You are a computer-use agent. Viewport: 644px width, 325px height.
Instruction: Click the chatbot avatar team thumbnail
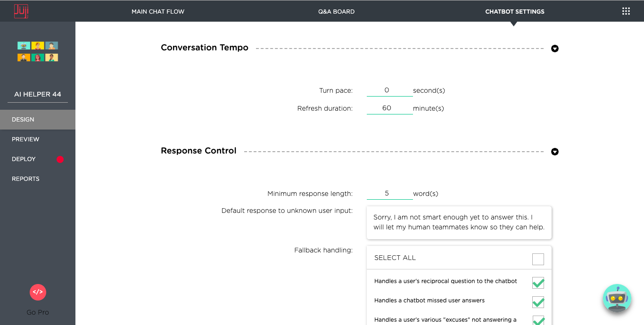(x=38, y=51)
